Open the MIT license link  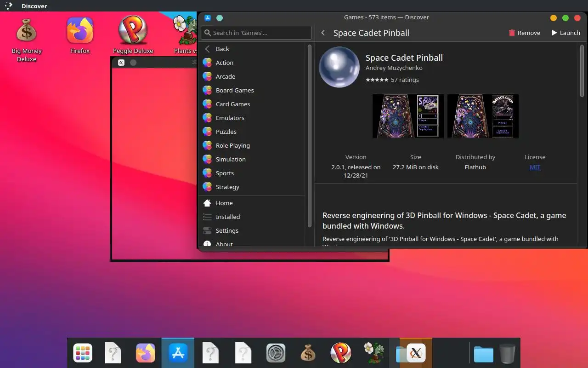click(535, 167)
